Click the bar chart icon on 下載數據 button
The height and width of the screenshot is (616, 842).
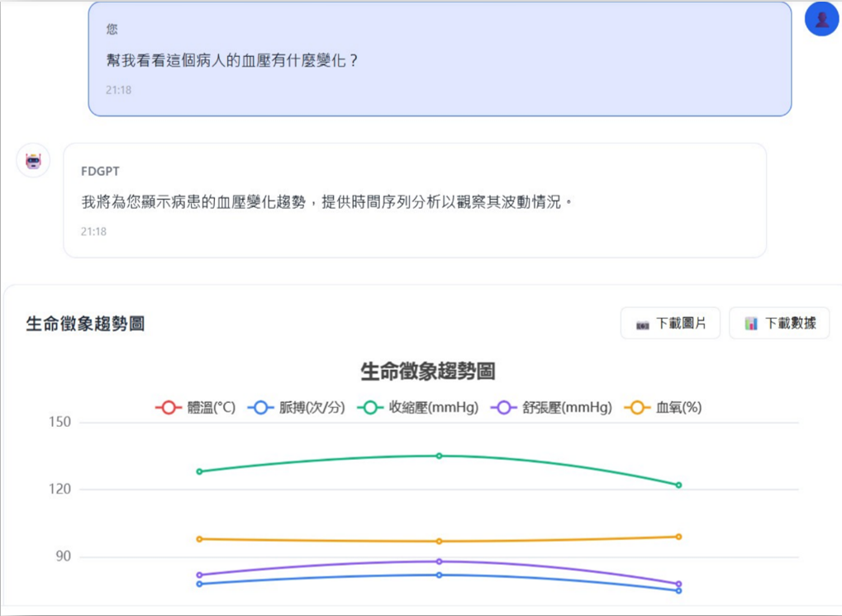click(x=751, y=323)
